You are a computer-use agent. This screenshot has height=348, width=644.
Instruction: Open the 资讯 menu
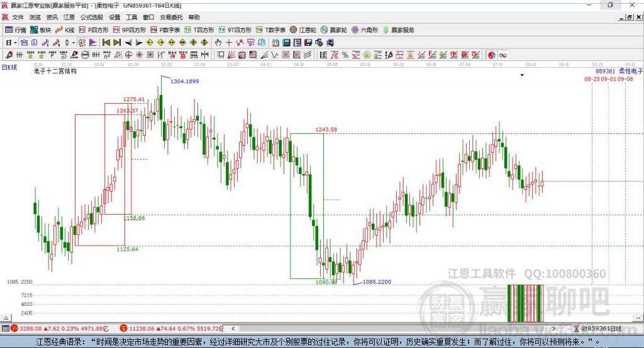click(52, 17)
